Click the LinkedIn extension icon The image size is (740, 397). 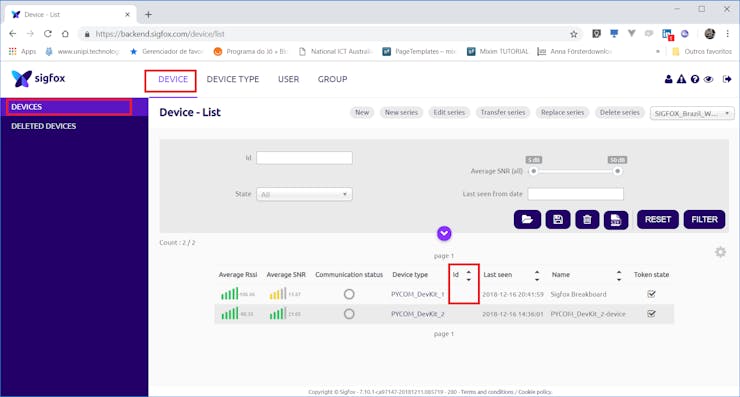[667, 34]
